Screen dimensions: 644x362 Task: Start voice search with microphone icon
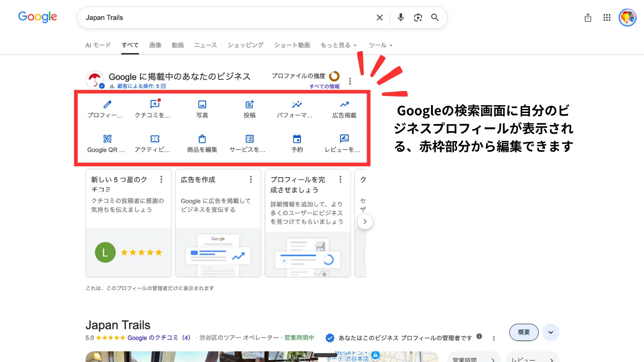click(401, 17)
